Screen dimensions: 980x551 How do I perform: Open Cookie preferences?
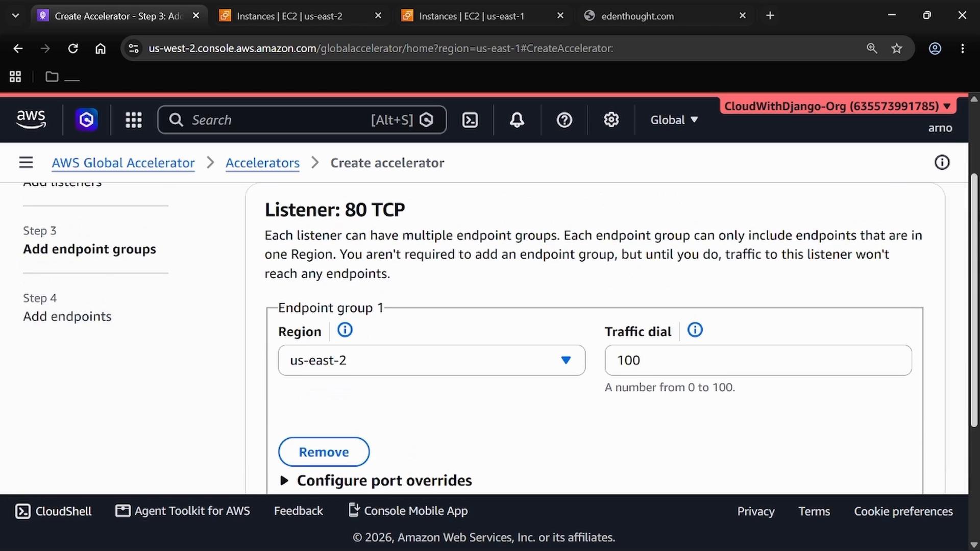coord(903,511)
